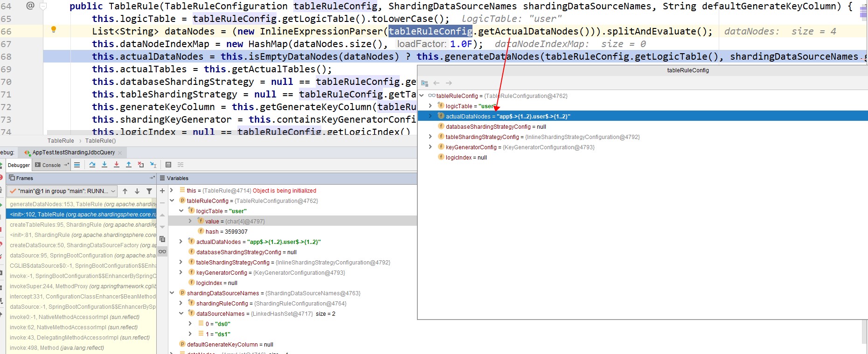Click the intention lightbulb on line 66
The height and width of the screenshot is (354, 868).
point(54,30)
